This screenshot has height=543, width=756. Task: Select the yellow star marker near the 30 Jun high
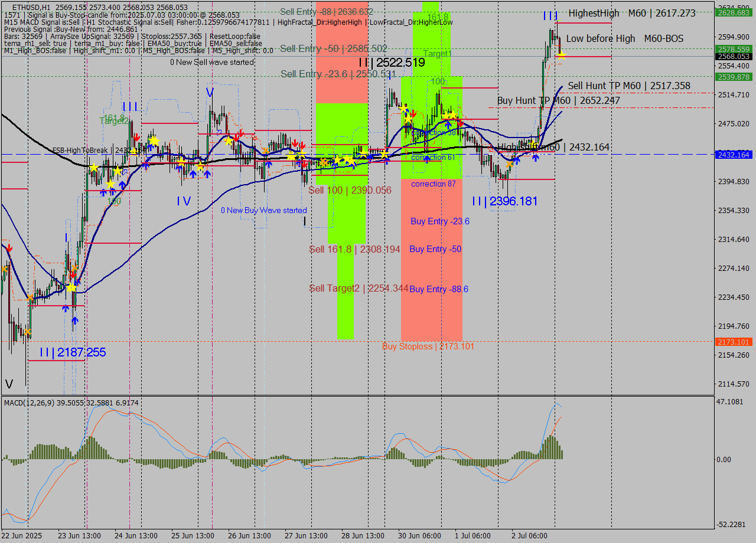click(446, 116)
